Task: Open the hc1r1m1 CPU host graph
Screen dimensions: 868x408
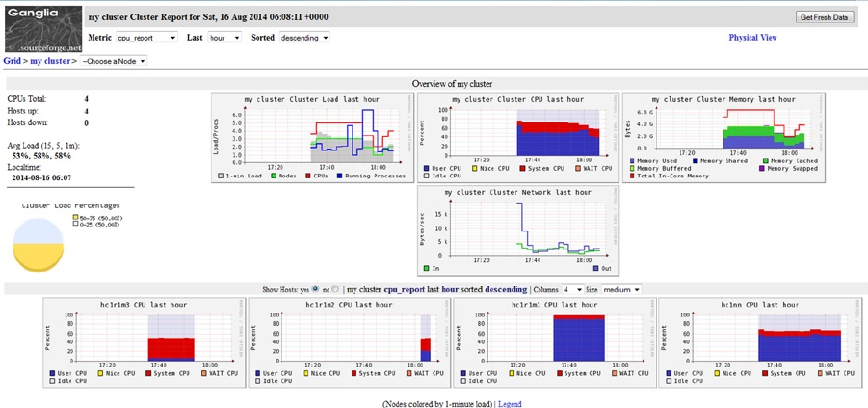Action: (x=555, y=342)
